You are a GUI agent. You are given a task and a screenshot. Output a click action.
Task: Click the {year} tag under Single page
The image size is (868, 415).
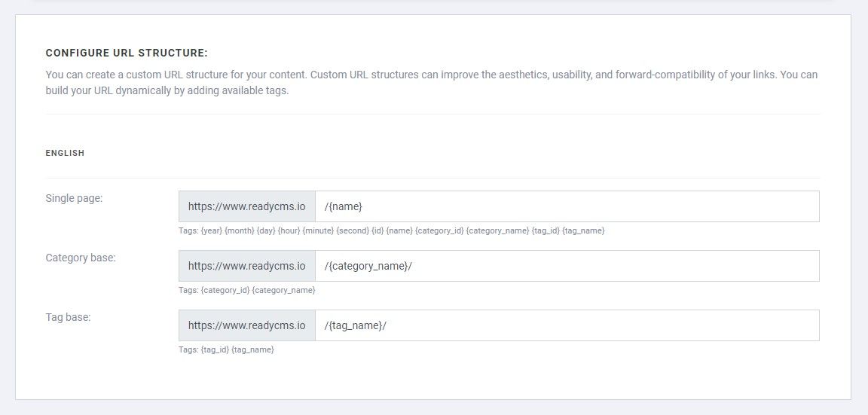point(211,230)
